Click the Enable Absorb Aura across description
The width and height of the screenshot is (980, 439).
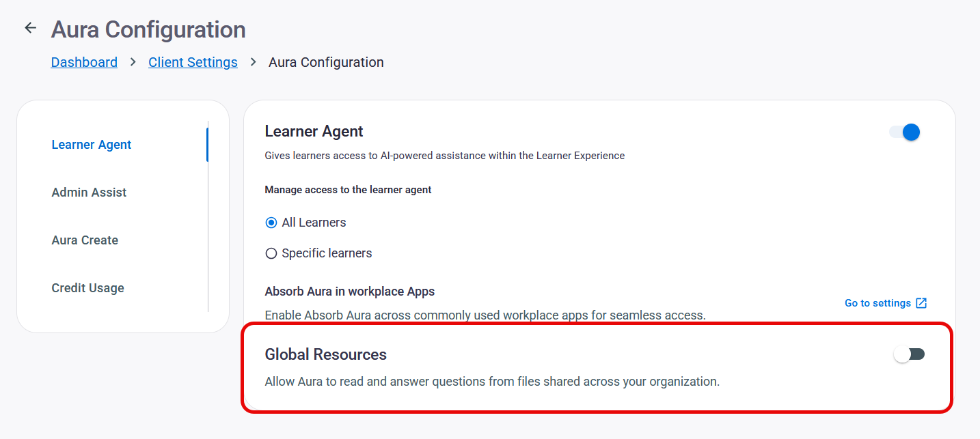[485, 315]
